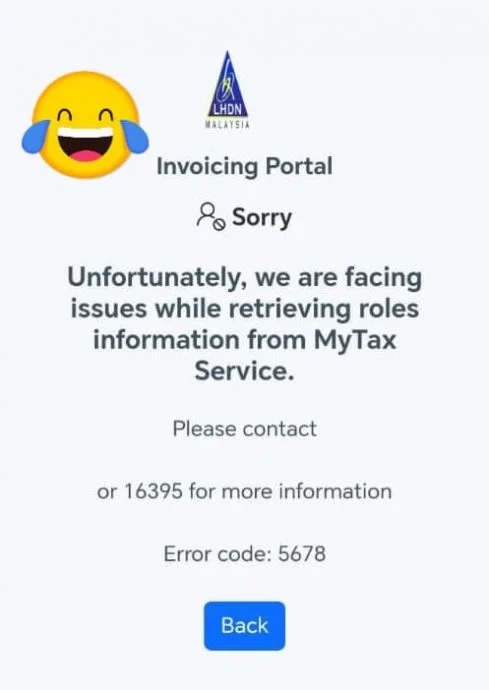Image resolution: width=489 pixels, height=690 pixels.
Task: Click the blue Back button
Action: click(244, 625)
